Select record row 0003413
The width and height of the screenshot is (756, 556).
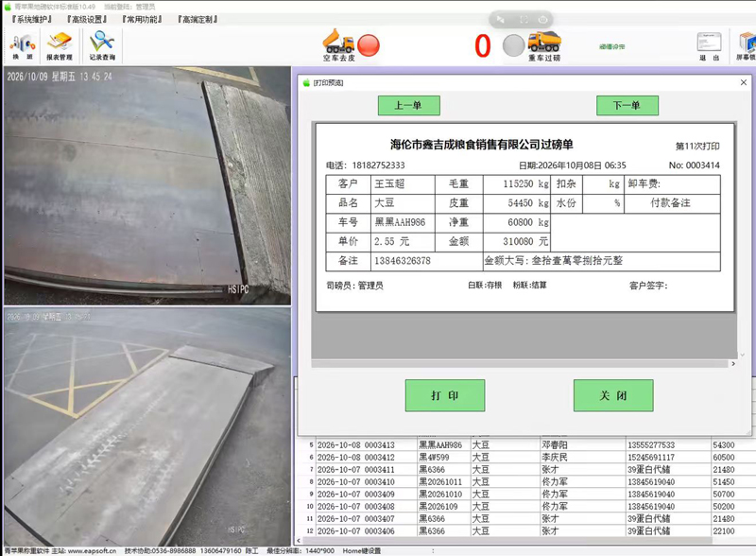pos(526,445)
